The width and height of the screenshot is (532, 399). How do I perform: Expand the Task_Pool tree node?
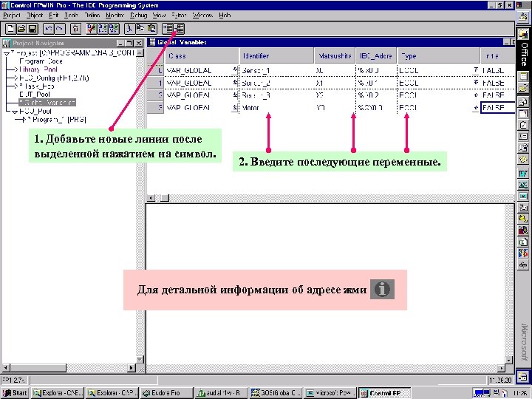click(x=16, y=86)
